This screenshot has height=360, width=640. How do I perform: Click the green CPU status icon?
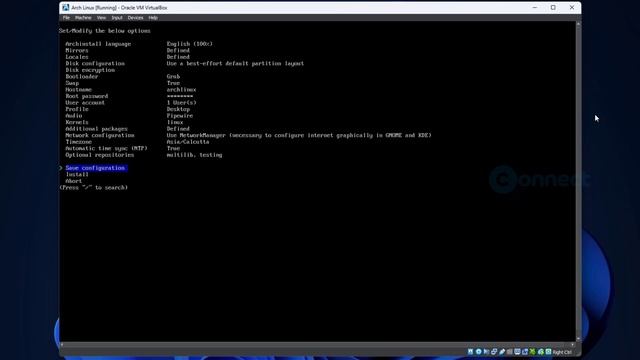533,351
